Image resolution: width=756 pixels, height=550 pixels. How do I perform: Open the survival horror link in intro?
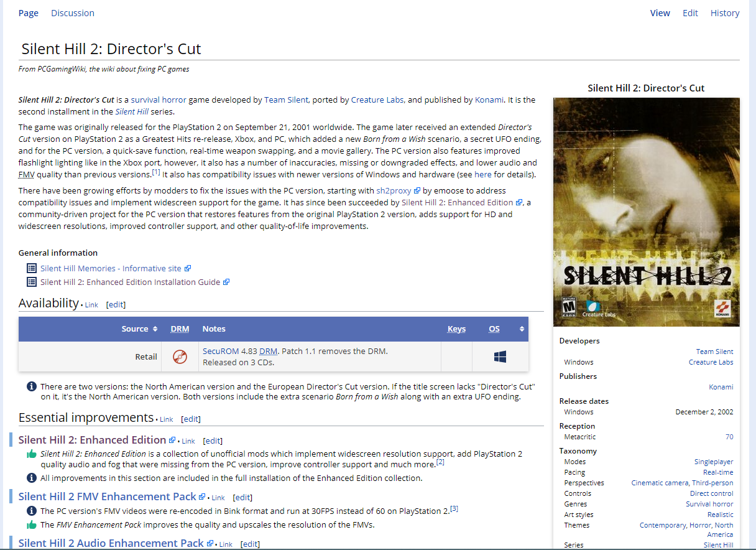click(x=159, y=100)
